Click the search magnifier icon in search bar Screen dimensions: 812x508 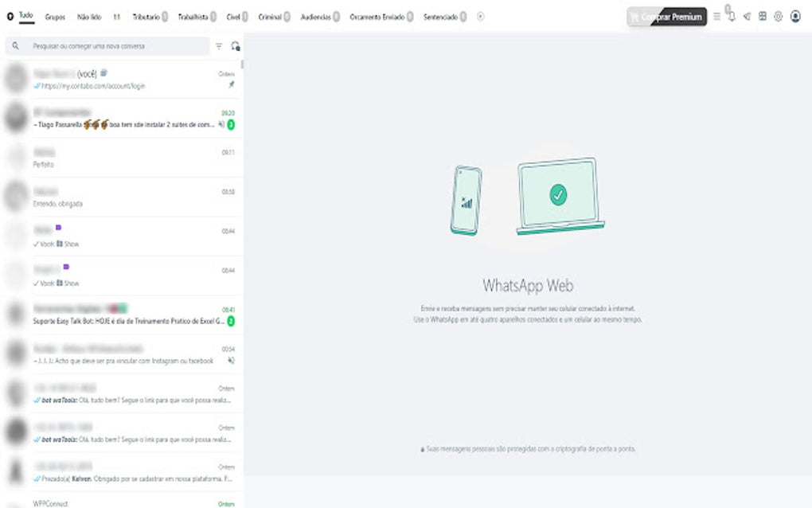(16, 45)
